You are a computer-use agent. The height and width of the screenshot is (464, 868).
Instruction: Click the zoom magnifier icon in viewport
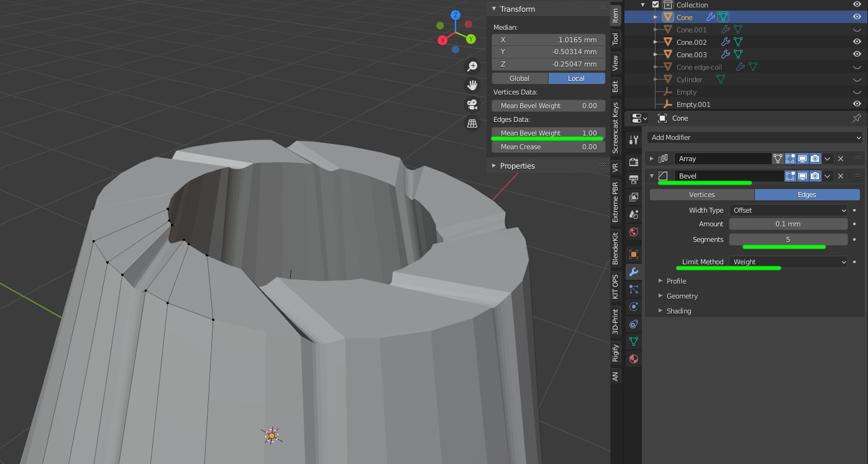472,67
